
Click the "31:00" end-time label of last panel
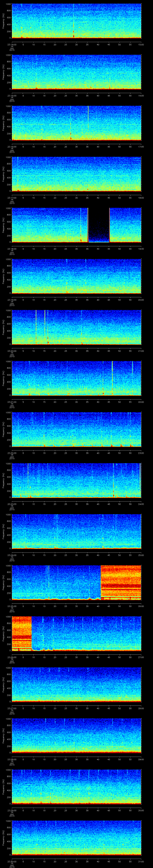141,861
